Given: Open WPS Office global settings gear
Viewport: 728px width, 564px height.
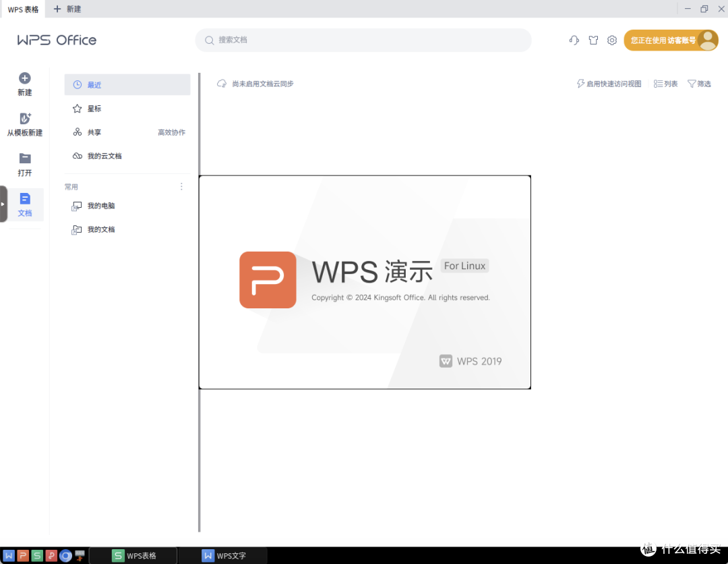Looking at the screenshot, I should point(612,40).
